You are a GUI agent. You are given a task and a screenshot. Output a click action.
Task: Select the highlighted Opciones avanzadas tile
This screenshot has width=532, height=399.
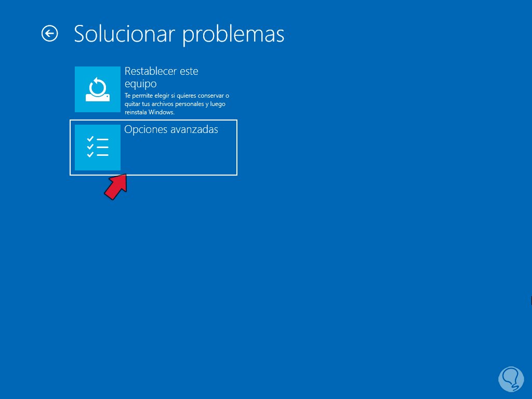click(153, 148)
